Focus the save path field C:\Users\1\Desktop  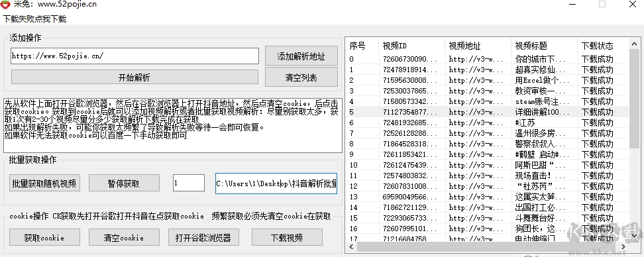coord(276,183)
